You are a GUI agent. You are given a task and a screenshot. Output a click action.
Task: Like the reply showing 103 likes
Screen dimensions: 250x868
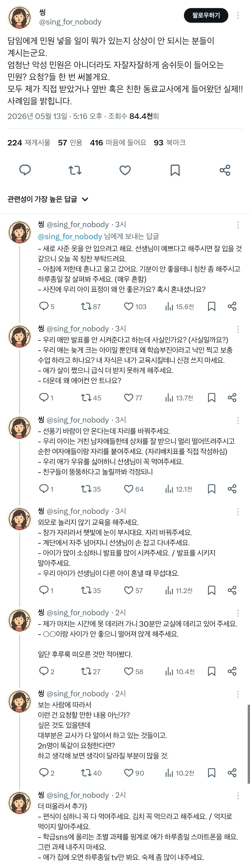(135, 306)
